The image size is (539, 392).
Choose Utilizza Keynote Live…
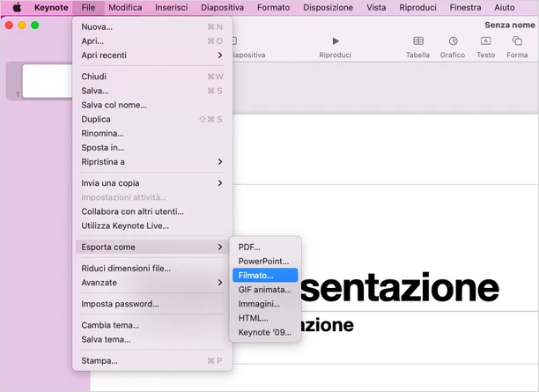(152, 226)
